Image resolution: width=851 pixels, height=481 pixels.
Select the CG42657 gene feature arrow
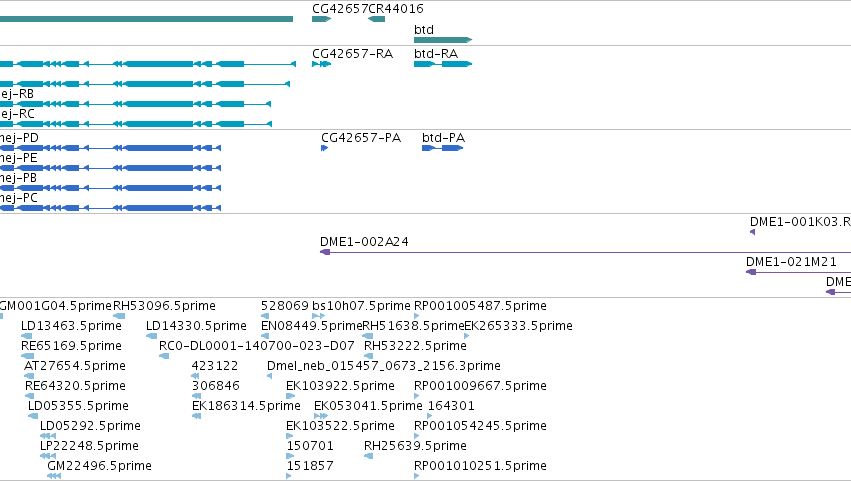321,19
